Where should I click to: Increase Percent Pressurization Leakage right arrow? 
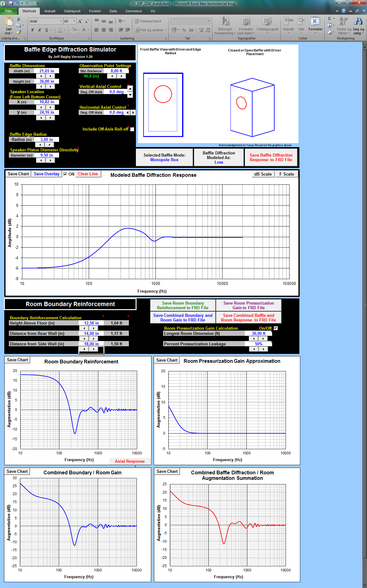pyautogui.click(x=263, y=349)
